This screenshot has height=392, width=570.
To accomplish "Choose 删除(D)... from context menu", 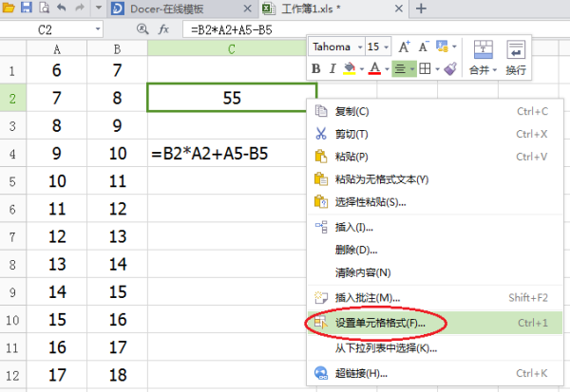I will pos(435,250).
